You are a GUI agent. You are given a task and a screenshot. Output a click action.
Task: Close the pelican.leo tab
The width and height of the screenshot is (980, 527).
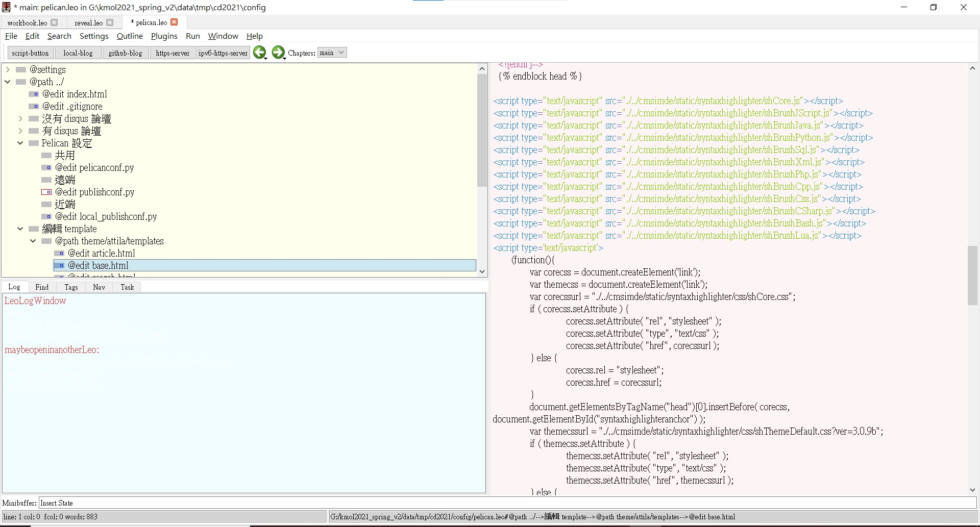(174, 22)
